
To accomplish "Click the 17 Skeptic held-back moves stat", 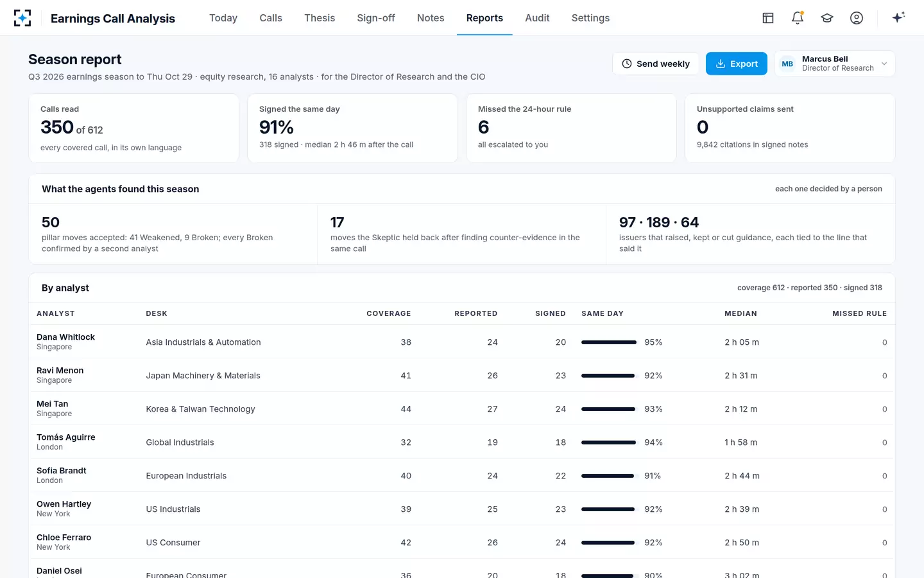I will (x=462, y=234).
